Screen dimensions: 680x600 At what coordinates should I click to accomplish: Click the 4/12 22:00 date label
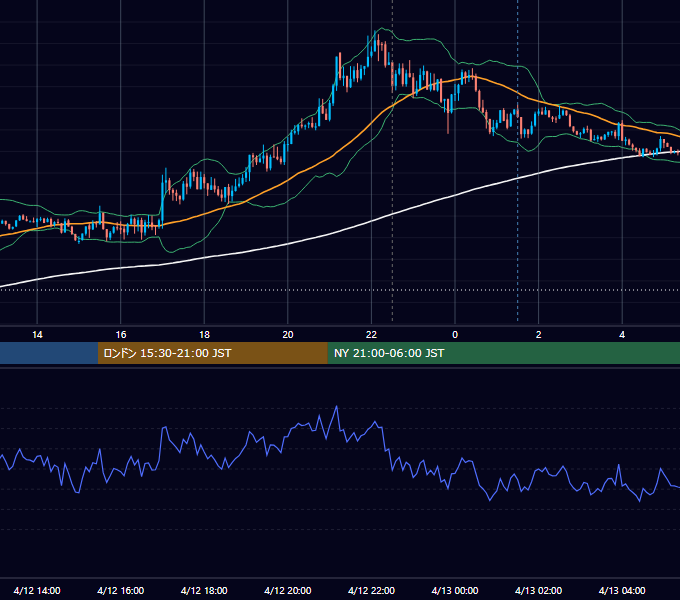371,590
